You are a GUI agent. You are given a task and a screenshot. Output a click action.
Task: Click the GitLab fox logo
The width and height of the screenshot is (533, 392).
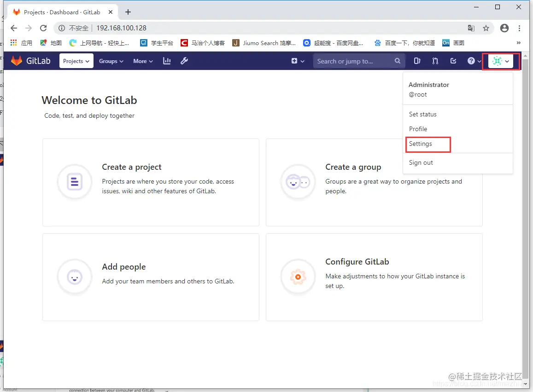(x=16, y=61)
